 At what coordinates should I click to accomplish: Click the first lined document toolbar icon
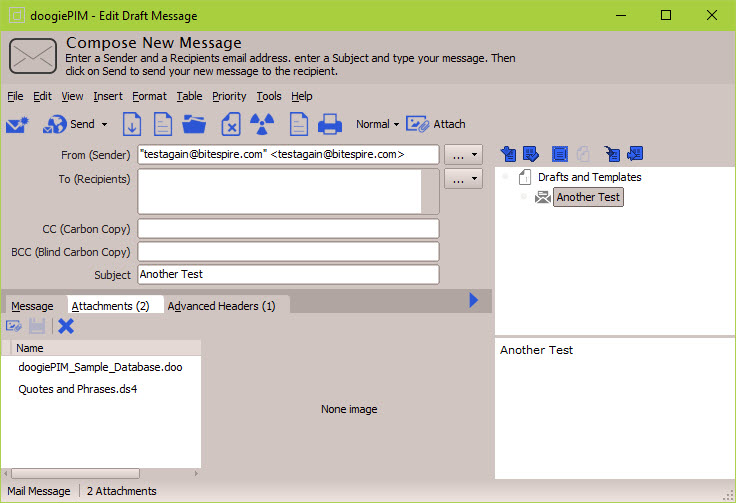(x=163, y=124)
